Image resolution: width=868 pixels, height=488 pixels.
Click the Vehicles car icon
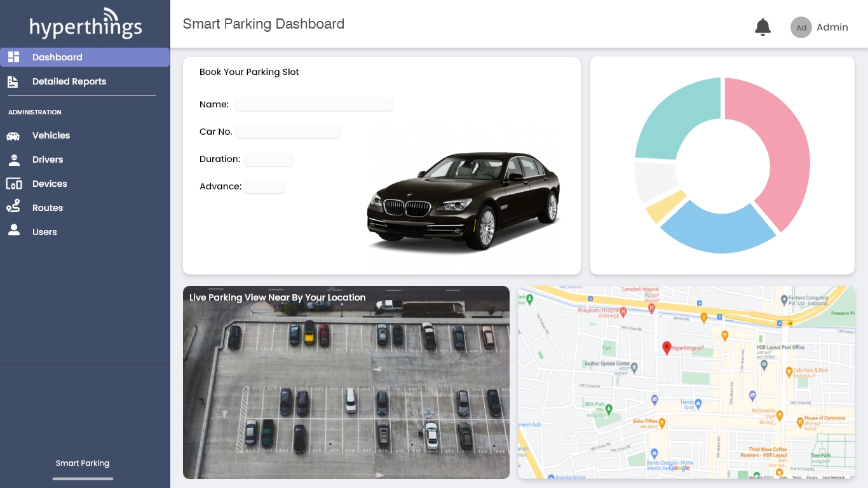pos(14,135)
